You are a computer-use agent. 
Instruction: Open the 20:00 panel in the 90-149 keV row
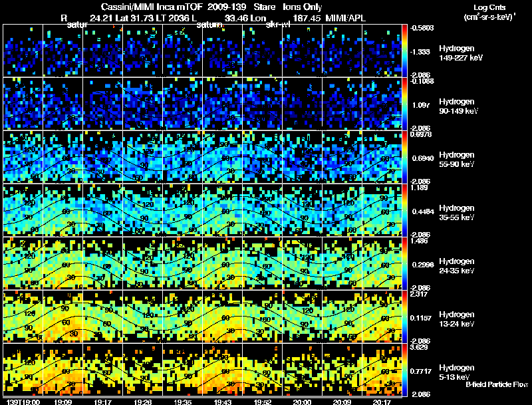(x=303, y=104)
